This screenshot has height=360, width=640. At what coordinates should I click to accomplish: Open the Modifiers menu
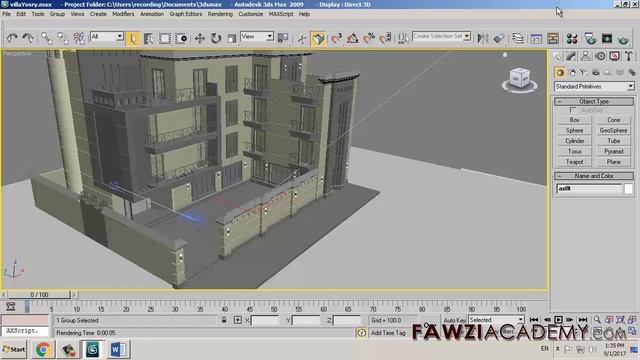pyautogui.click(x=123, y=14)
